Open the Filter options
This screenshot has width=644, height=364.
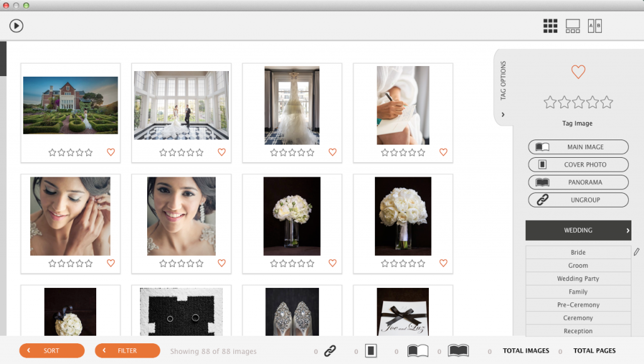point(127,350)
